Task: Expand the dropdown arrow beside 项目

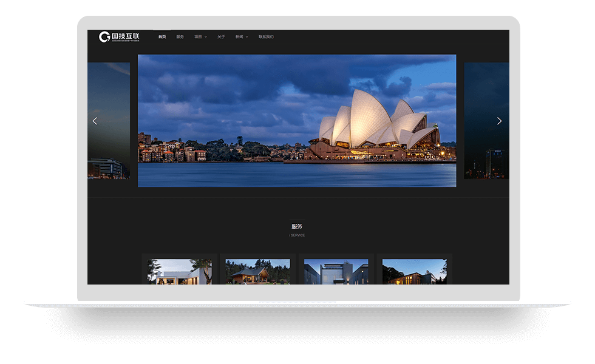Action: 206,37
